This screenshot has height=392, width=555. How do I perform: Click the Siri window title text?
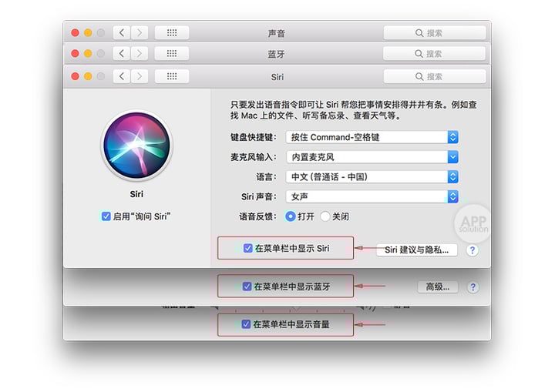277,77
